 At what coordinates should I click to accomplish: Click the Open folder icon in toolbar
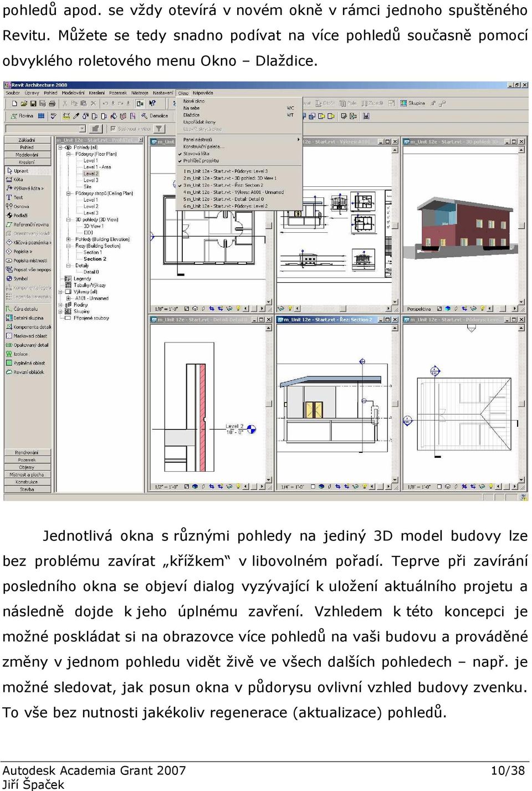coord(24,104)
